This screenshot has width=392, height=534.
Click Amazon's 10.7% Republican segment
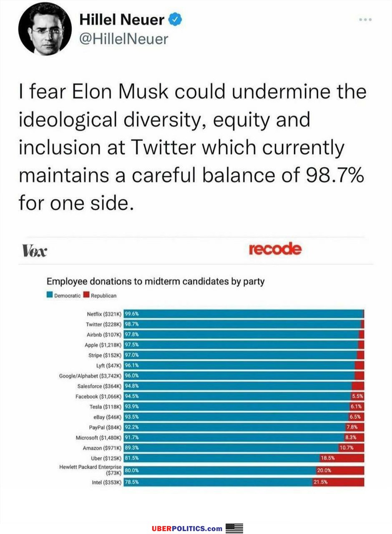tap(352, 448)
